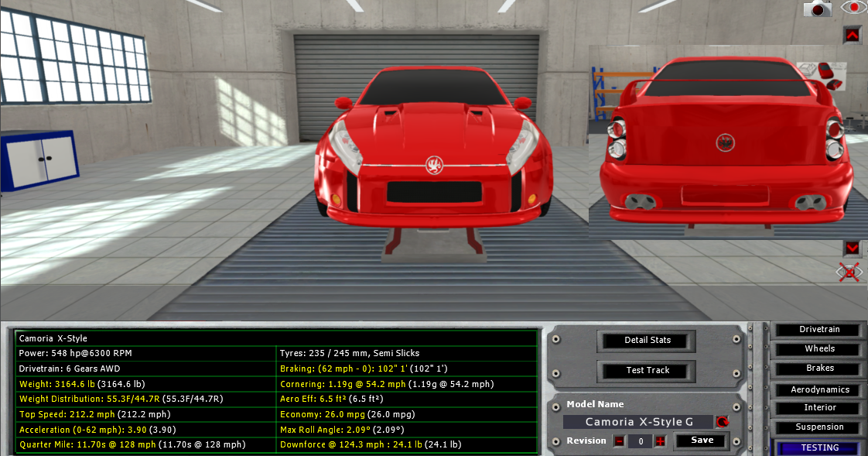The image size is (868, 456).
Task: Go to the Interior tab
Action: [819, 407]
